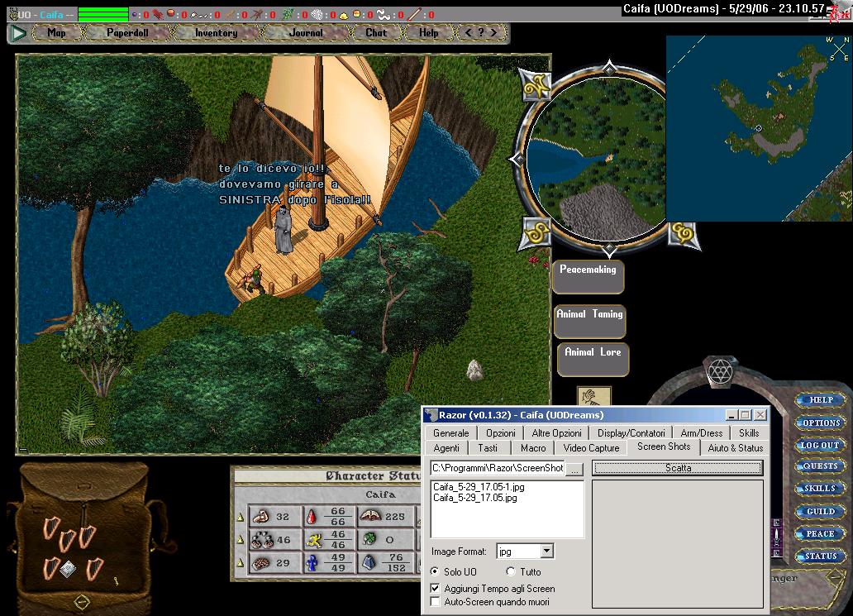Click the red hit points drop icon

(312, 516)
